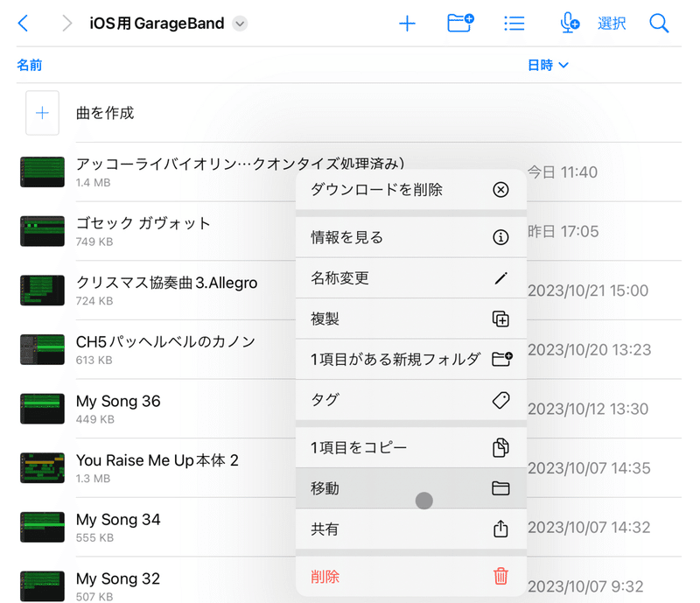
Task: Create a new folder with folder-plus icon
Action: point(460,23)
